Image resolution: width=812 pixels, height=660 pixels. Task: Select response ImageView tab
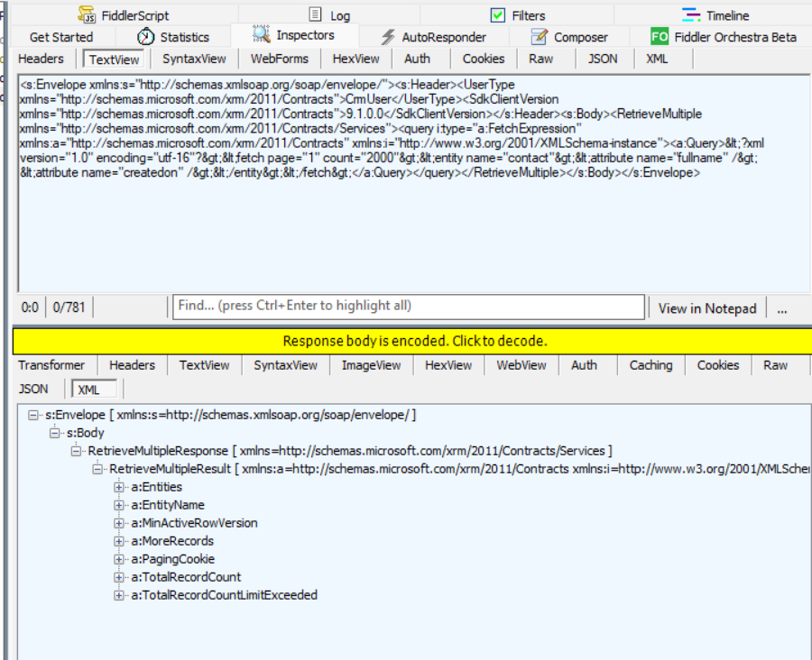coord(372,365)
